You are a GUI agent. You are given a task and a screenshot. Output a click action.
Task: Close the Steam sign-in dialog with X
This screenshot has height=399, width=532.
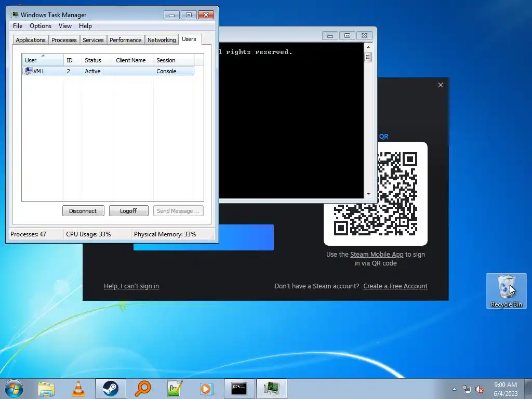441,85
